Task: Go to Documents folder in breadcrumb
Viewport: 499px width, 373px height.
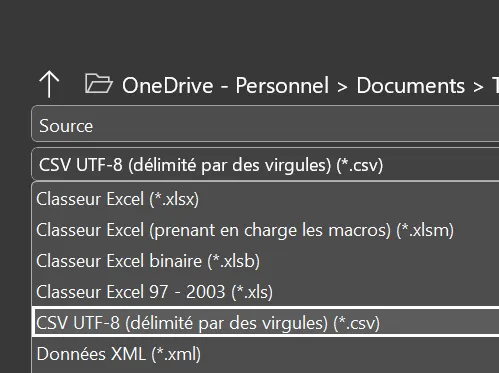Action: coord(410,86)
